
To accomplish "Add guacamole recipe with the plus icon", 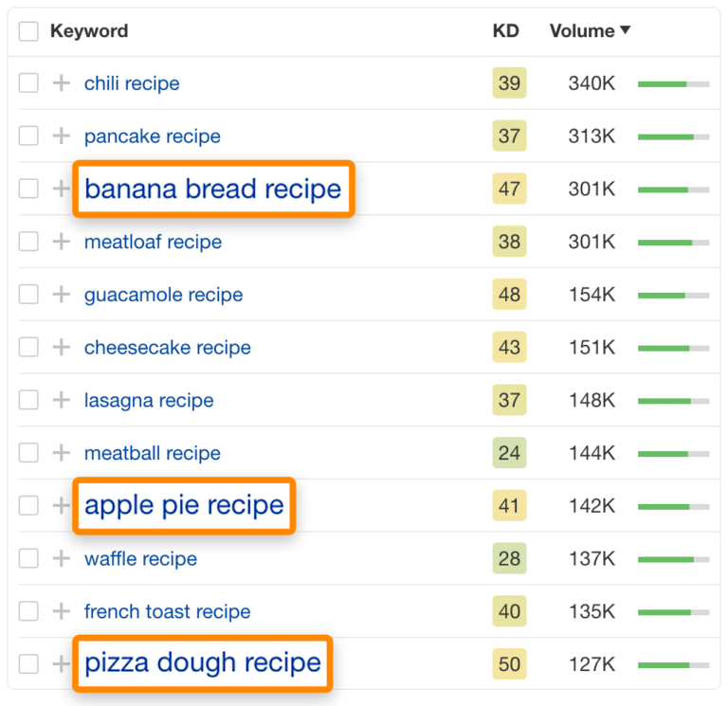I will (x=61, y=295).
